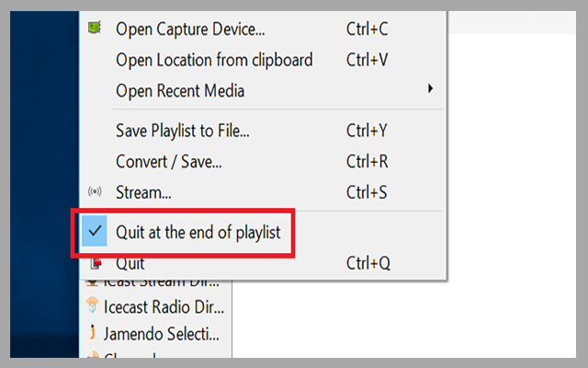This screenshot has height=368, width=588.
Task: Select Jamendo Selections sidebar entry
Action: tap(164, 332)
